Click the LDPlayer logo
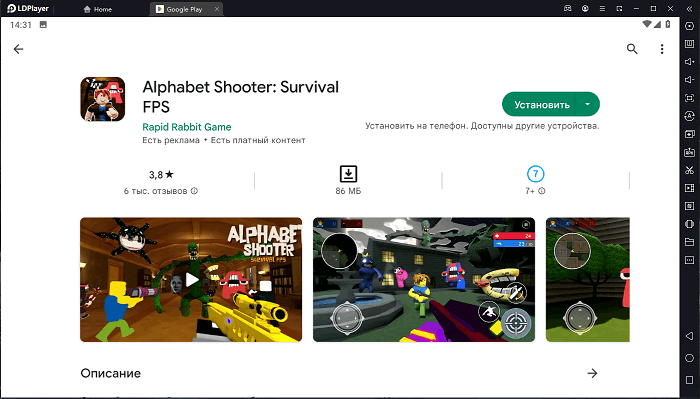The height and width of the screenshot is (399, 700). pyautogui.click(x=27, y=8)
